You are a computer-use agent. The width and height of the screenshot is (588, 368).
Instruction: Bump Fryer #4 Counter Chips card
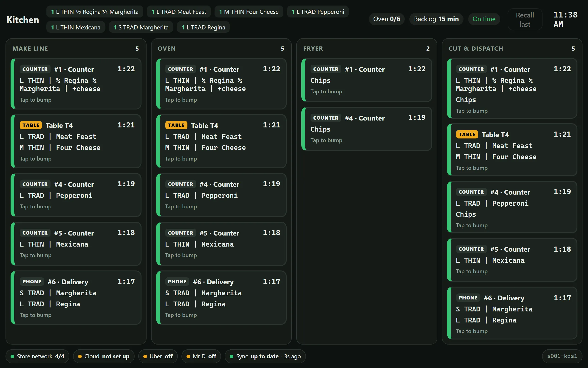click(366, 129)
